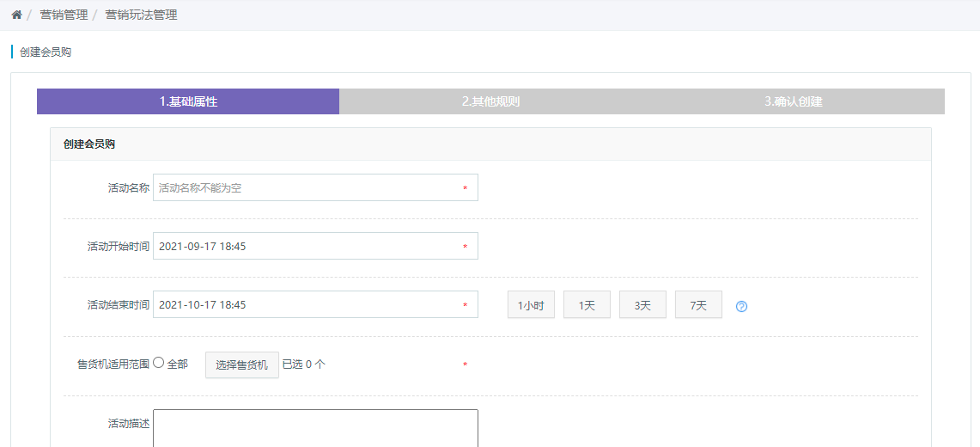
Task: Click the 创建会员购 panel header text
Action: click(89, 144)
